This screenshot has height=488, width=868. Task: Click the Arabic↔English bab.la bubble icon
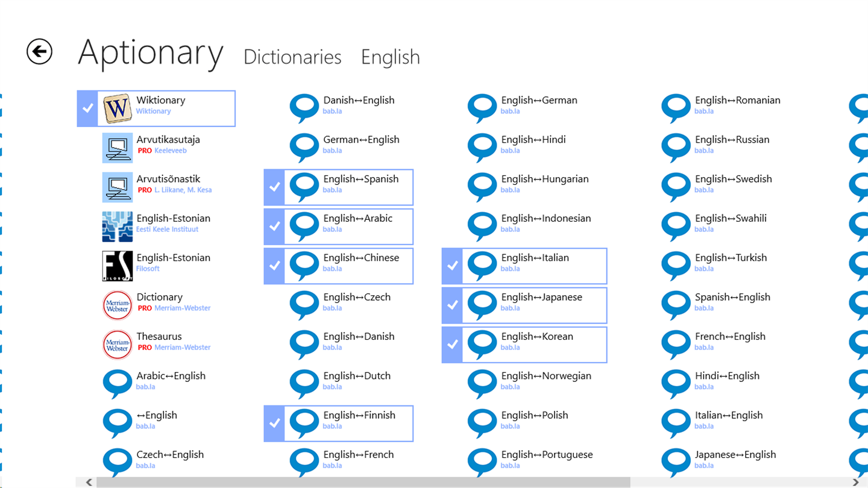point(118,384)
